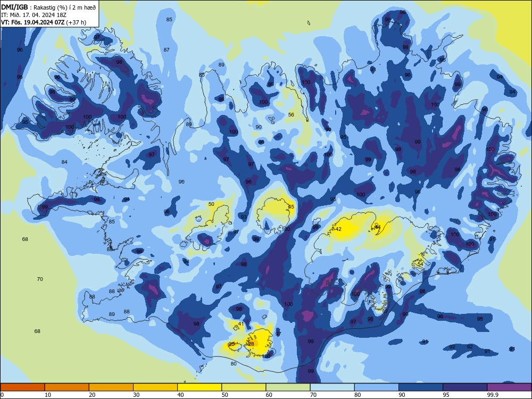
Task: Select the dark blue 90–95 legend swatch
Action: point(421,387)
